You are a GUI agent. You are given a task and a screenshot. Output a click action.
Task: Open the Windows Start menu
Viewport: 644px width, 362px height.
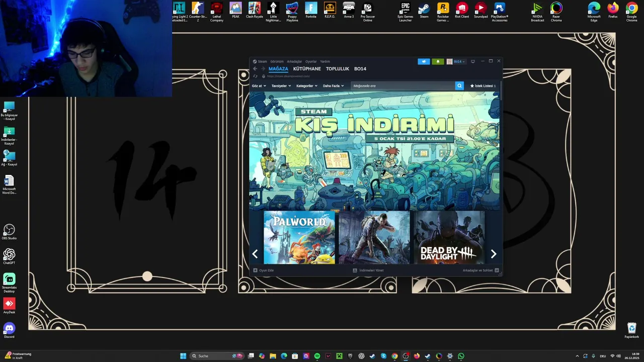[183, 356]
